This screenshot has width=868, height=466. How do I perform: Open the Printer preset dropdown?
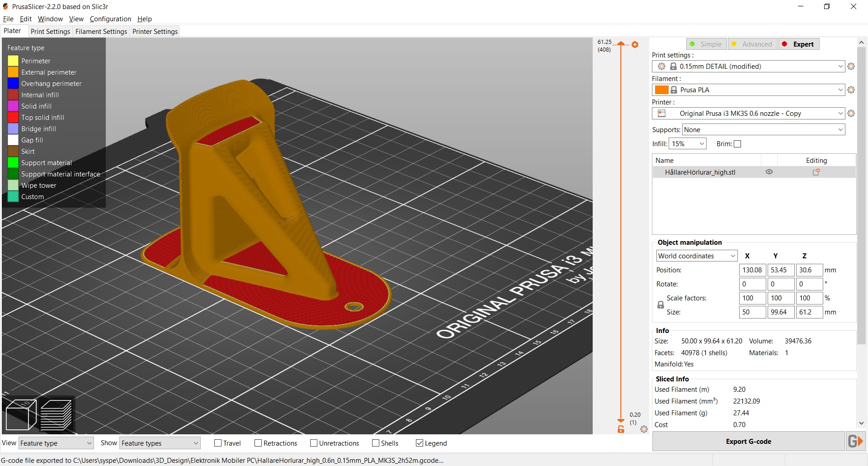748,114
